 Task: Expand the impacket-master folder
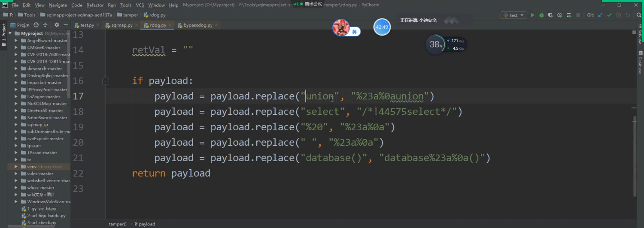[16, 83]
